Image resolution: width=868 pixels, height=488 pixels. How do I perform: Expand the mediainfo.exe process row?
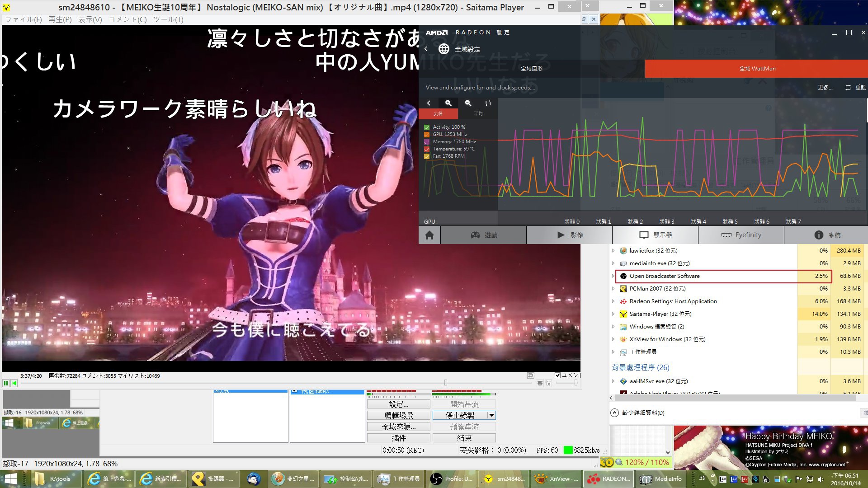click(613, 263)
